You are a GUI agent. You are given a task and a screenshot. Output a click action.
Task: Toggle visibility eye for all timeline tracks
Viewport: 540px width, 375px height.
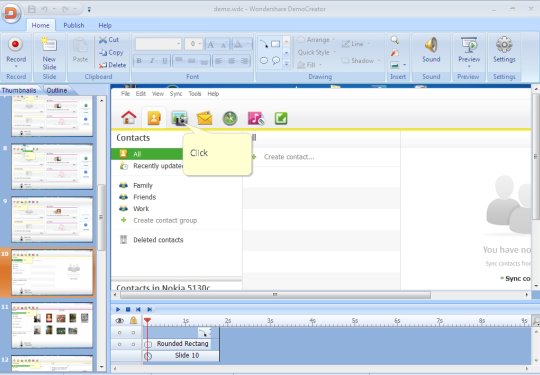coord(120,321)
